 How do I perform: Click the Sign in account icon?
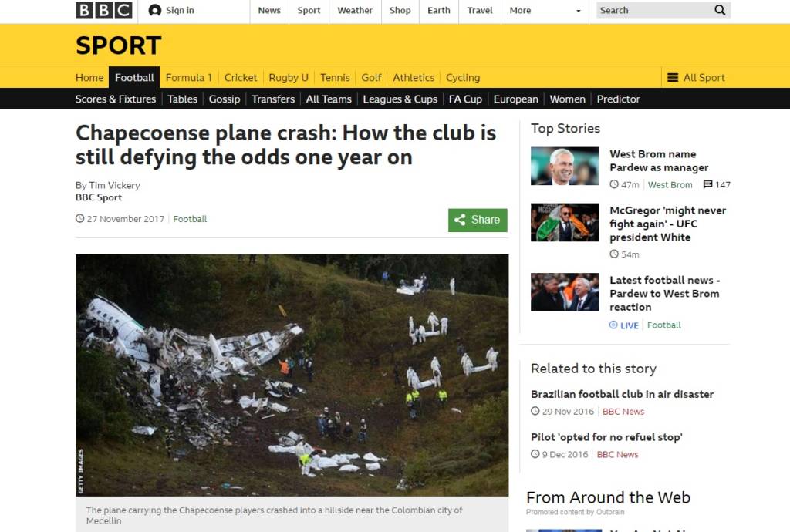click(154, 10)
